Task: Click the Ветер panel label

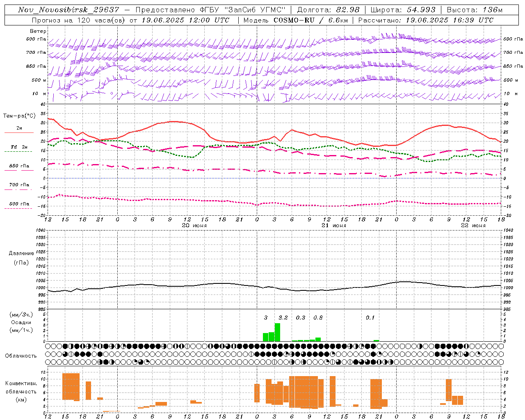Action: pos(38,31)
